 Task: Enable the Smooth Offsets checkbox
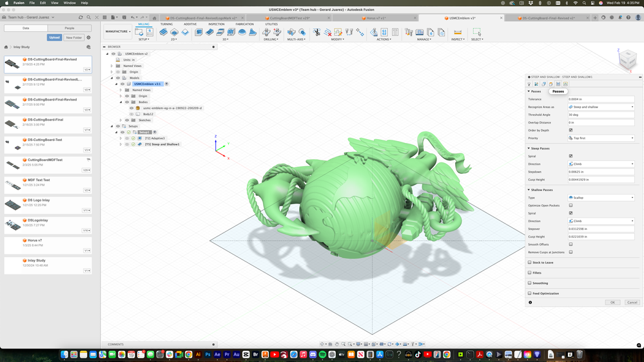click(571, 244)
